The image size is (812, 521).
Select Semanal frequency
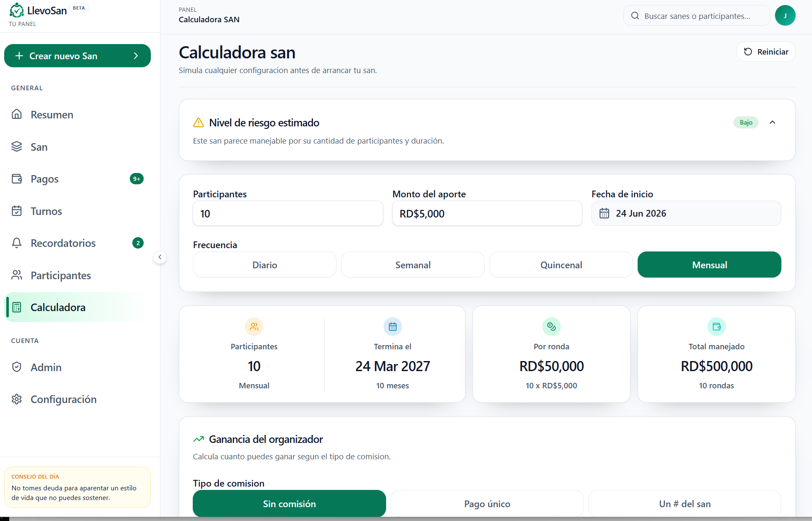click(x=413, y=265)
